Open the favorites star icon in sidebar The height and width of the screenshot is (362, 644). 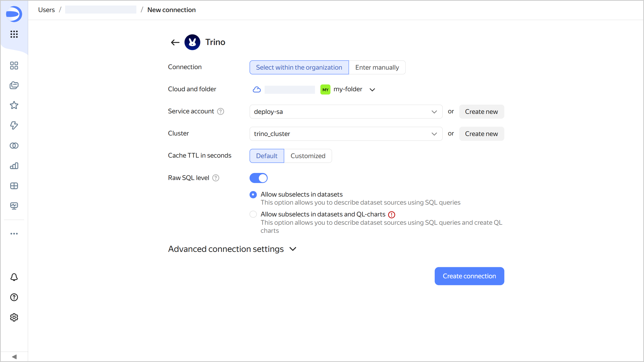point(14,105)
